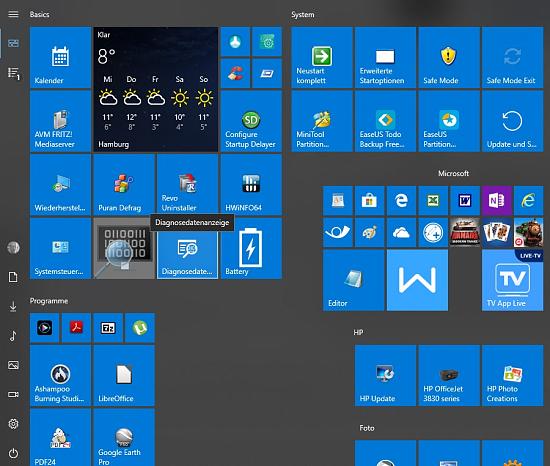Open OneDrive cloud tile
Viewport: 550px width, 466px height.
pyautogui.click(x=401, y=232)
